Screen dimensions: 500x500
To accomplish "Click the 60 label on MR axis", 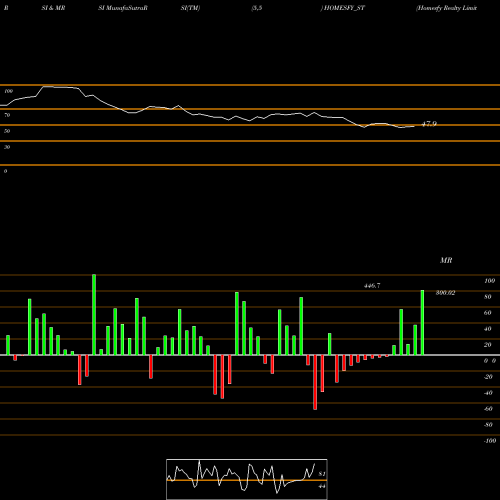I will [x=488, y=313].
